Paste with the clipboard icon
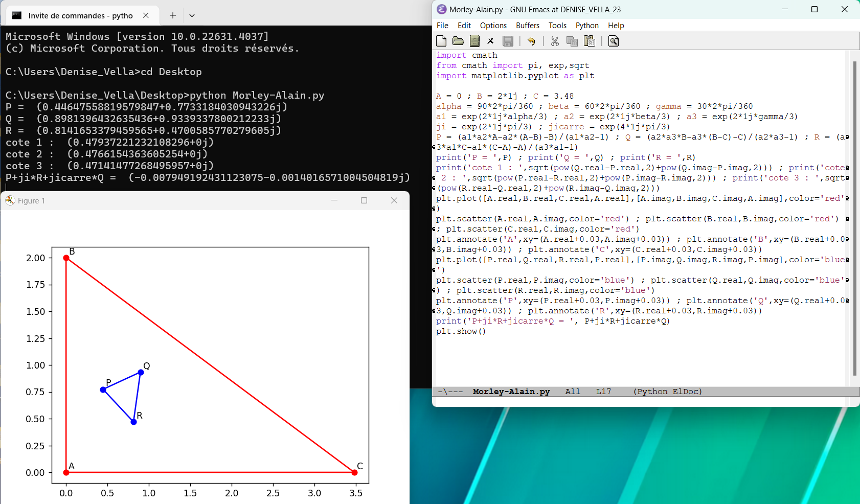Image resolution: width=860 pixels, height=504 pixels. pos(590,41)
